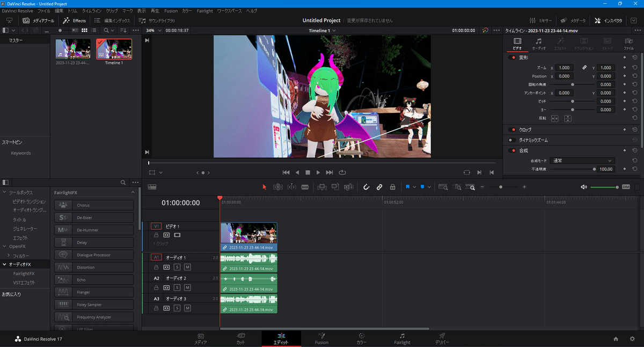
Task: Expand the フィルター tree item
Action: [x=9, y=255]
